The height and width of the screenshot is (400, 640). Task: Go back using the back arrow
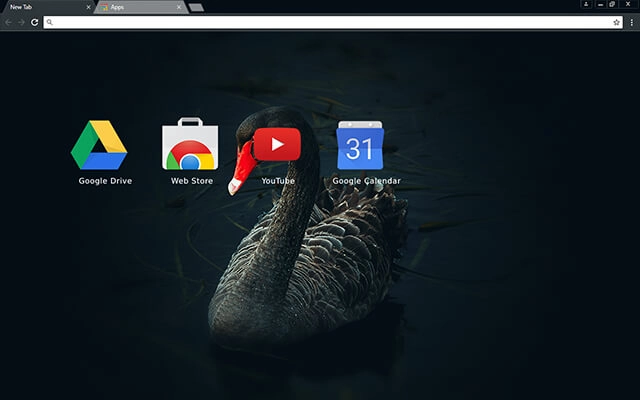pyautogui.click(x=9, y=22)
